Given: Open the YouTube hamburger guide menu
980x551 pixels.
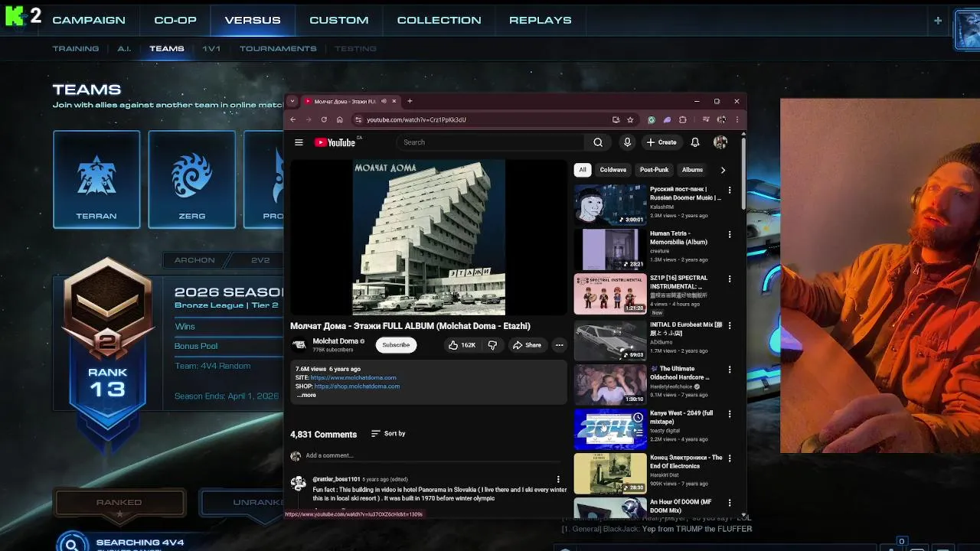Looking at the screenshot, I should [299, 142].
